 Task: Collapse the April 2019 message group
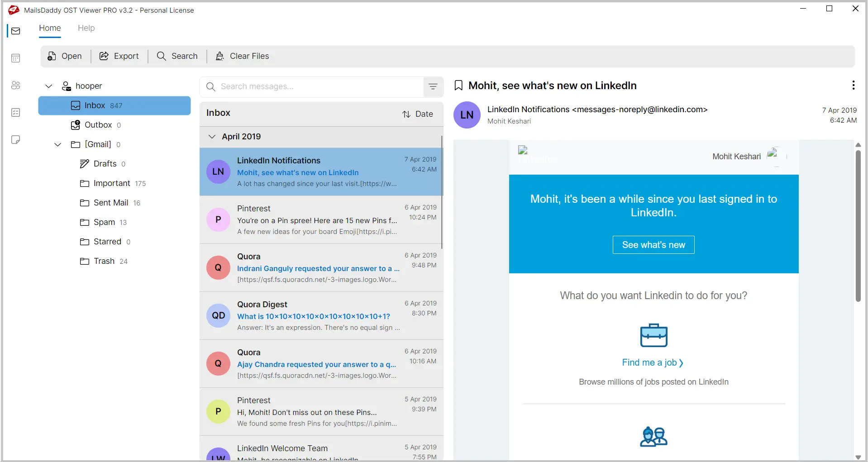[211, 137]
